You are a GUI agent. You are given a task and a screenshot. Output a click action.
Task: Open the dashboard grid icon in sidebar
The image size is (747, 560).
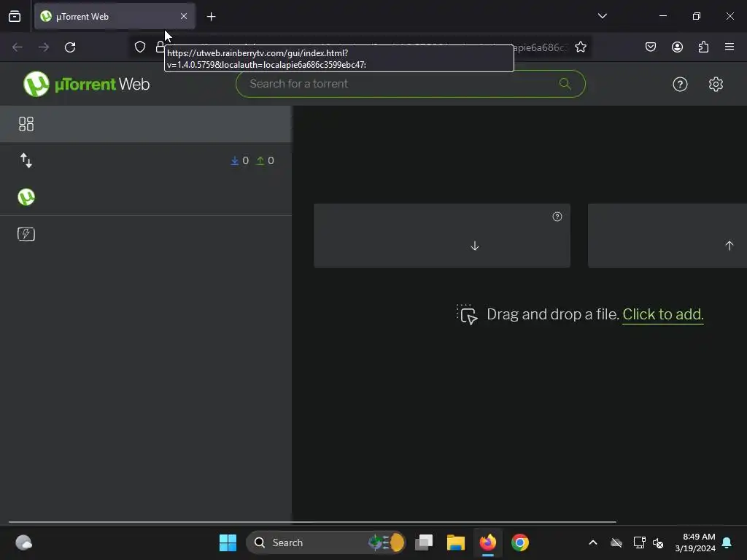26,124
